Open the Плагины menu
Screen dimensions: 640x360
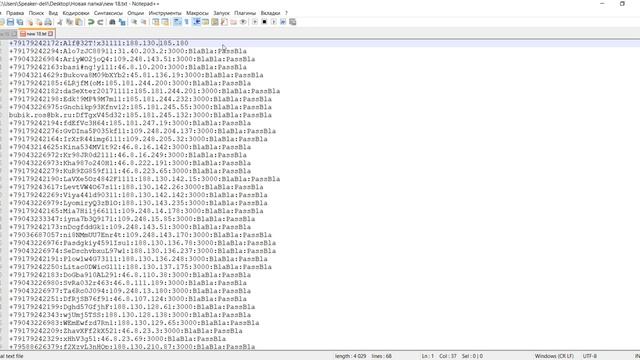(245, 13)
